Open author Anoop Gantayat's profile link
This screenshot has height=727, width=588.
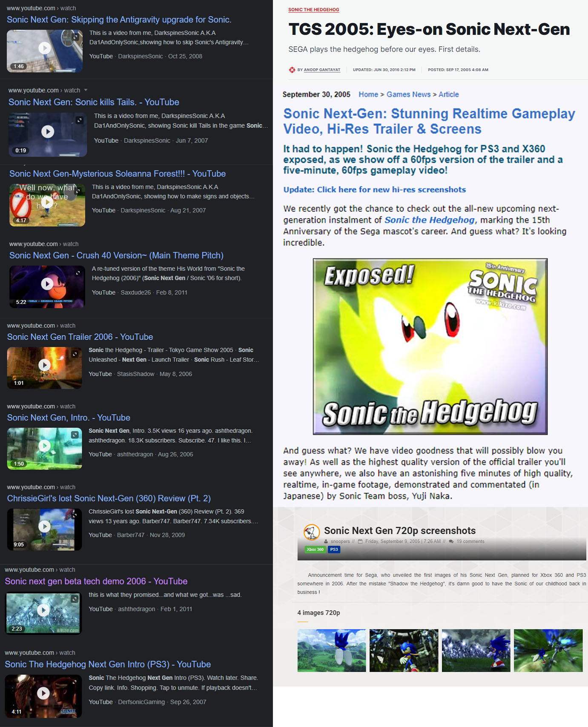(322, 70)
